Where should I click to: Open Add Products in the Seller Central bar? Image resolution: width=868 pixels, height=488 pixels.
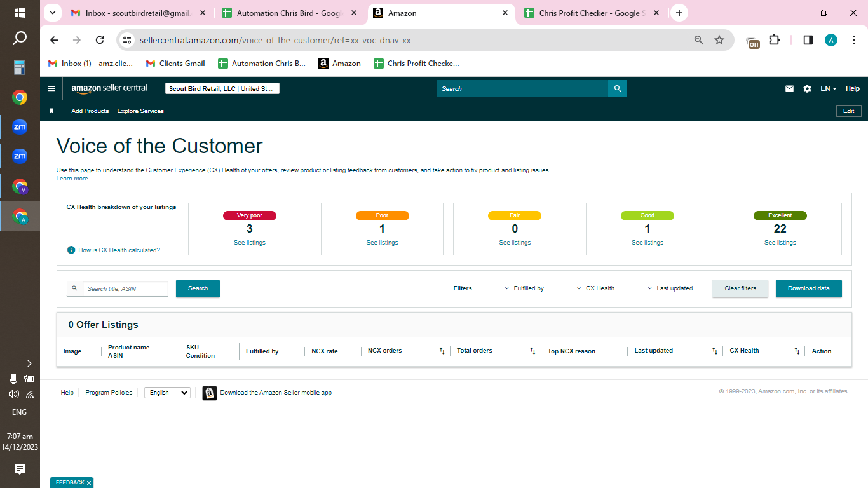point(90,111)
